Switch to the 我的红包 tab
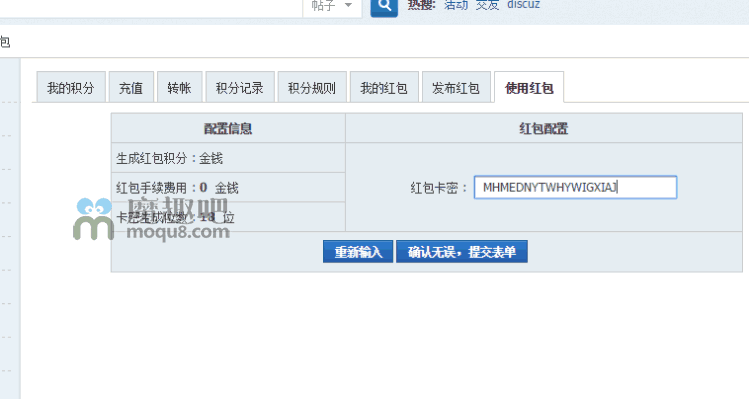Image resolution: width=749 pixels, height=399 pixels. tap(384, 88)
